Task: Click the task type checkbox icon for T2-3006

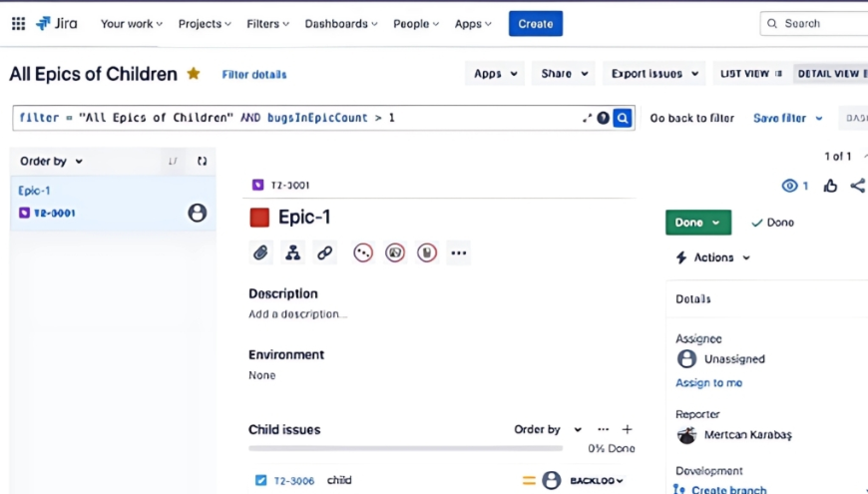Action: (x=260, y=480)
